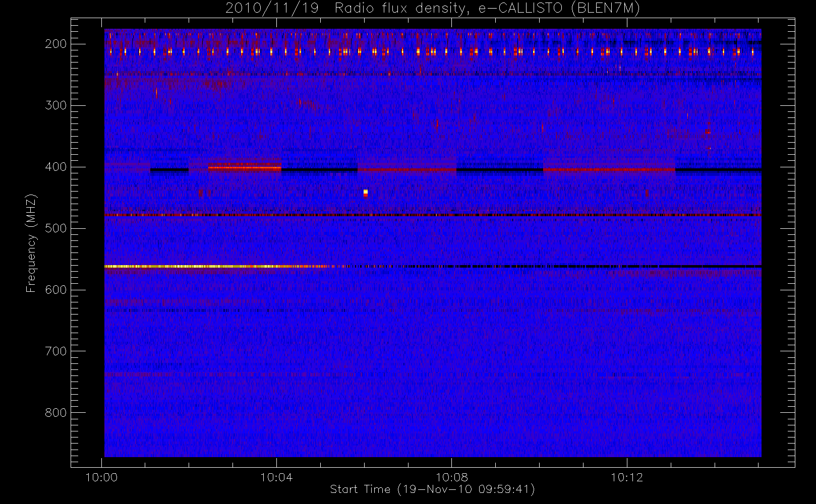Click the 300 frequency tick label
This screenshot has width=816, height=504.
[x=56, y=105]
